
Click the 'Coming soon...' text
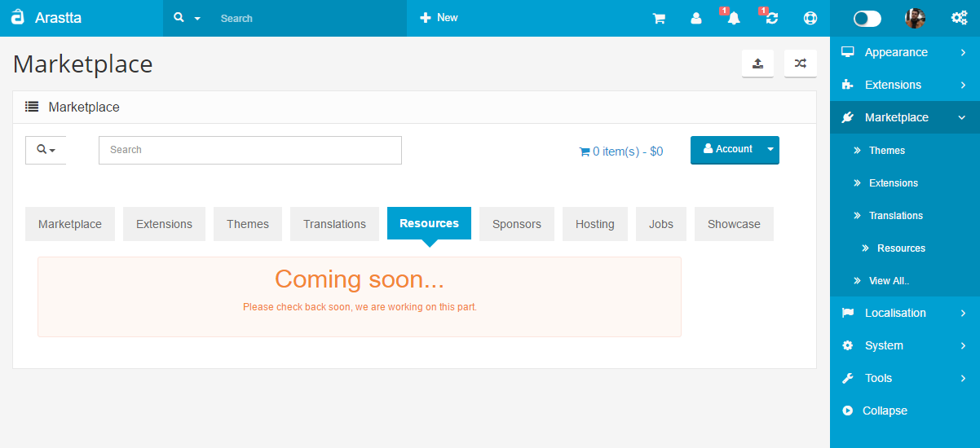tap(360, 279)
